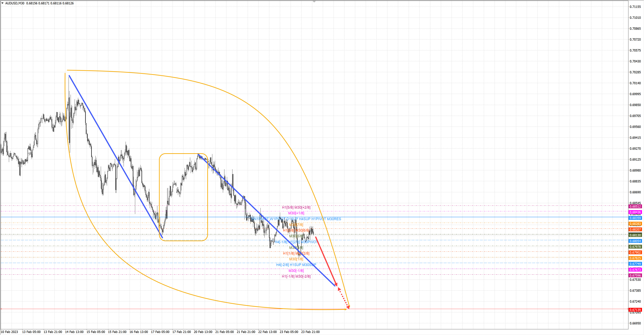Click the H1[5/8] M30[+2/8] level label
The width and height of the screenshot is (644, 335).
tap(296, 207)
